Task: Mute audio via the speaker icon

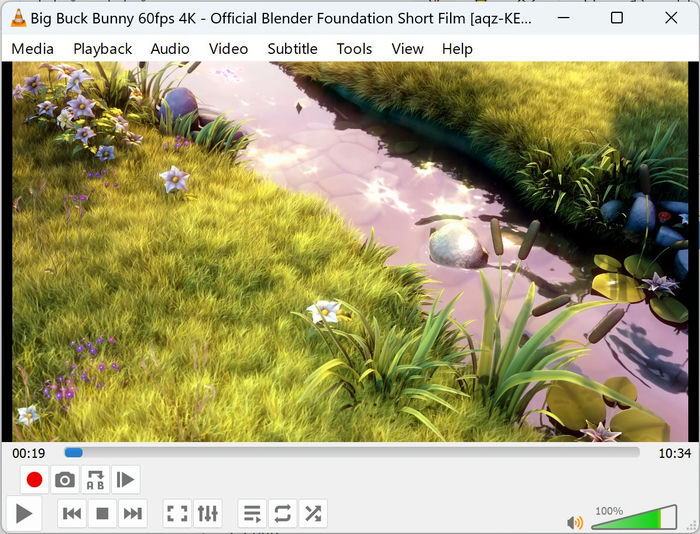Action: 575,522
